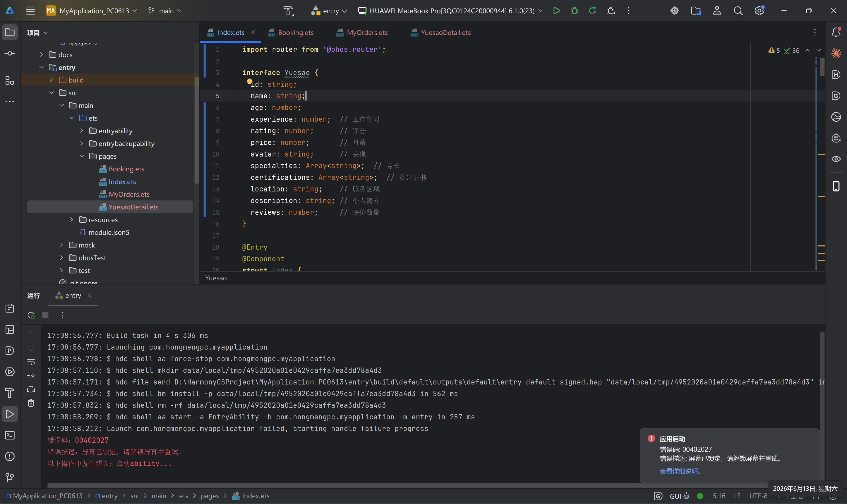Screen dimensions: 847x504
Task: Rerun entry in the Run panel
Action: pyautogui.click(x=31, y=315)
